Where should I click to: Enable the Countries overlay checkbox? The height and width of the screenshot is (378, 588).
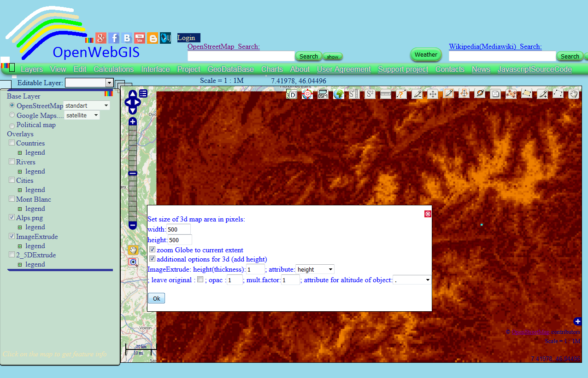12,143
